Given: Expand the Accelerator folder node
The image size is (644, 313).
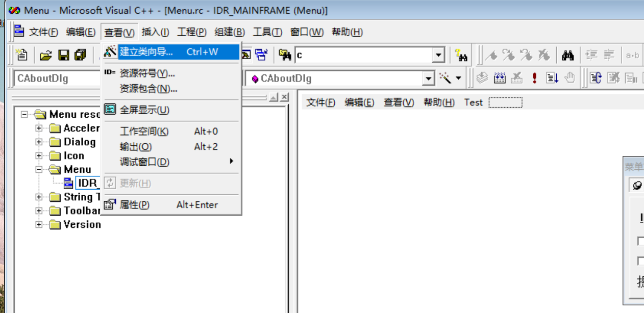Looking at the screenshot, I should pos(39,128).
